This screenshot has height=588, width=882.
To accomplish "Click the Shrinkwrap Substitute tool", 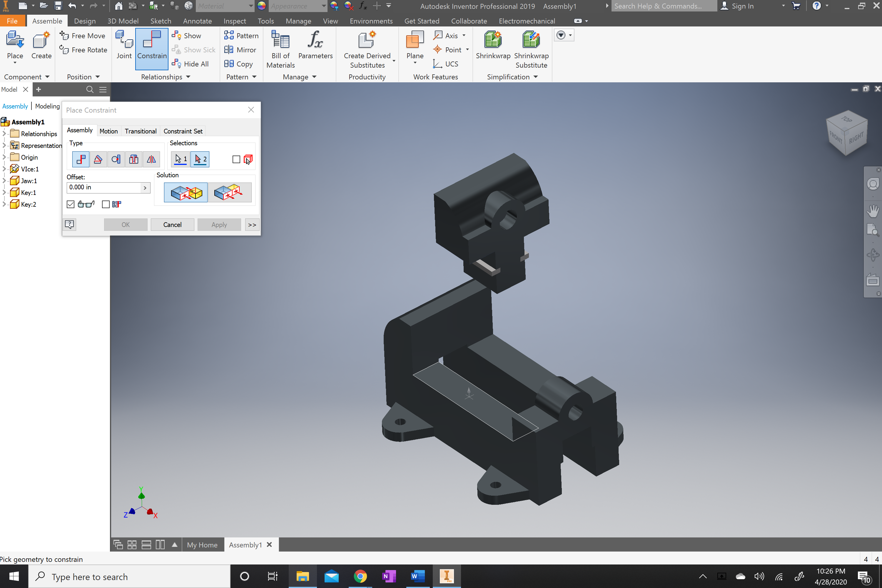I will [x=531, y=49].
